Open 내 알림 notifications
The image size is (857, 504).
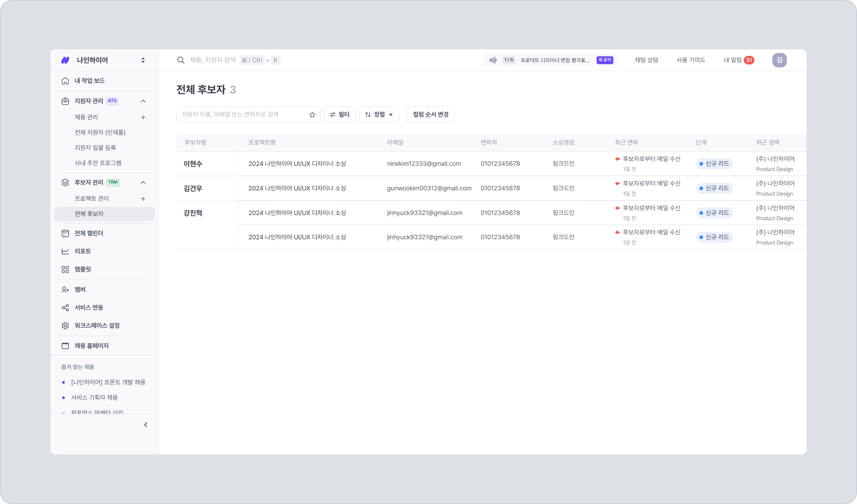click(x=739, y=60)
